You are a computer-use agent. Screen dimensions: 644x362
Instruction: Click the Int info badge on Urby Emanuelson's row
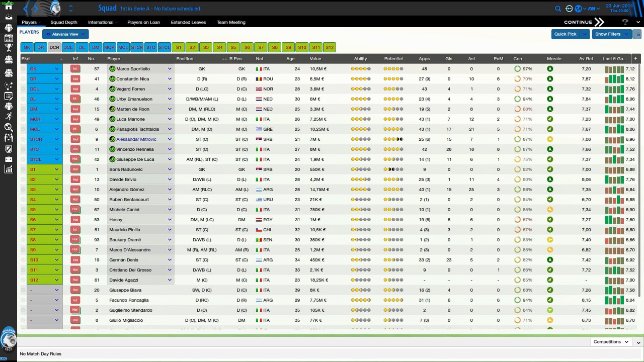point(75,99)
